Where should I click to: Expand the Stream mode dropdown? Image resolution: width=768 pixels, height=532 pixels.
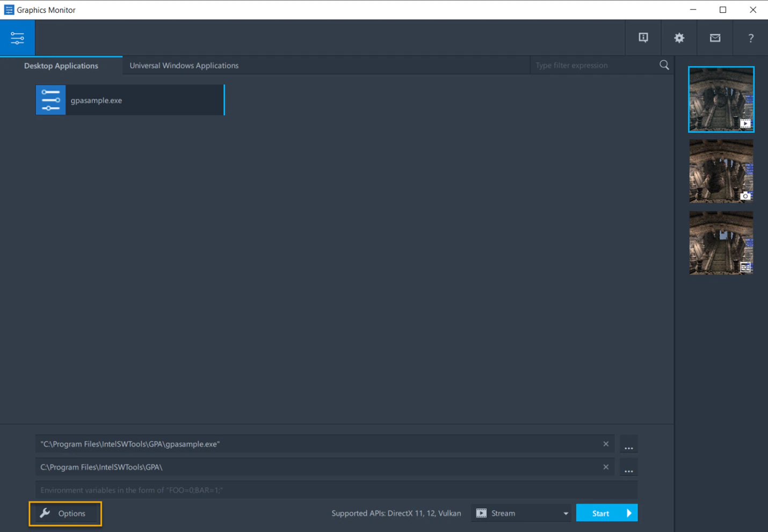[x=565, y=513]
